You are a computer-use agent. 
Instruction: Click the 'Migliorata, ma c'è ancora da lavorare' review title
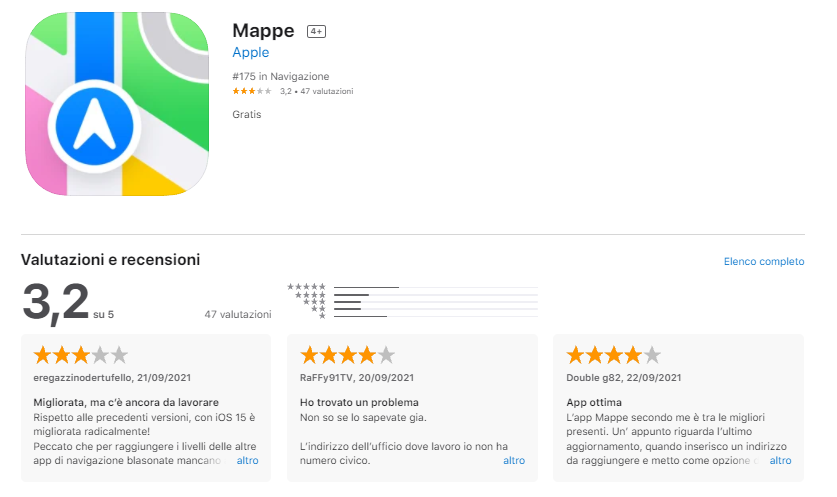pos(126,402)
